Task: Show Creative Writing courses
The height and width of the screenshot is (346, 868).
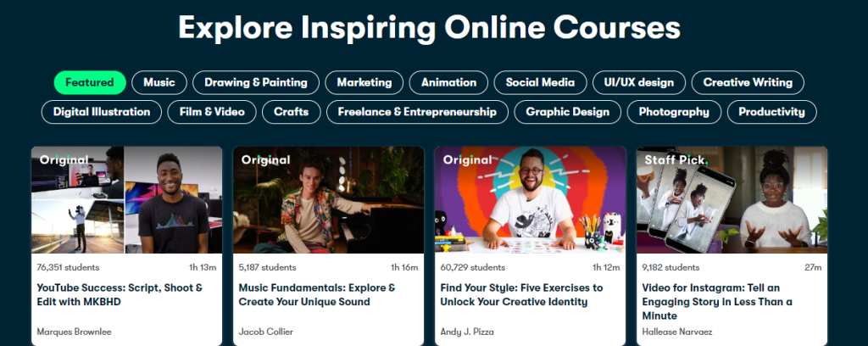Action: click(748, 82)
